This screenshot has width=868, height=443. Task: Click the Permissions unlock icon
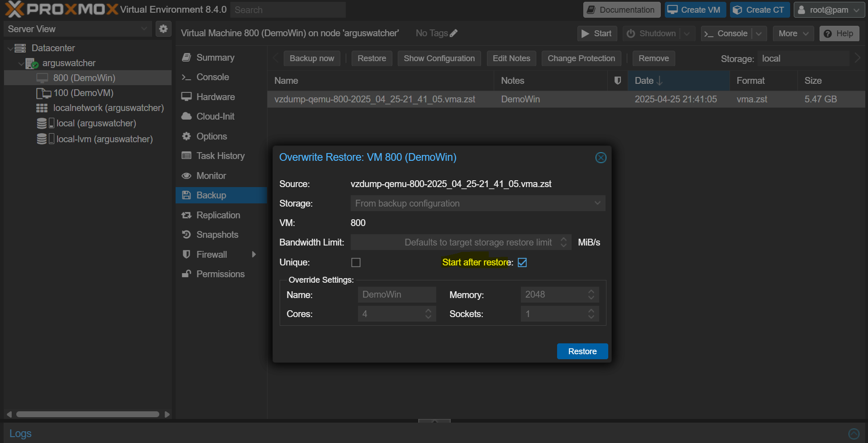(186, 274)
